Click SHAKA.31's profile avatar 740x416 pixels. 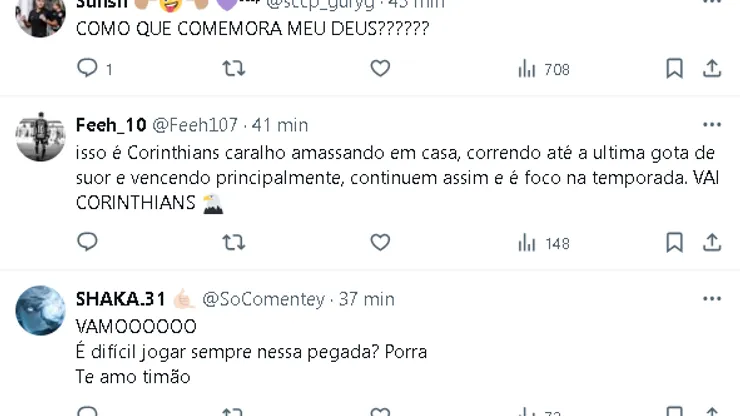pyautogui.click(x=40, y=311)
